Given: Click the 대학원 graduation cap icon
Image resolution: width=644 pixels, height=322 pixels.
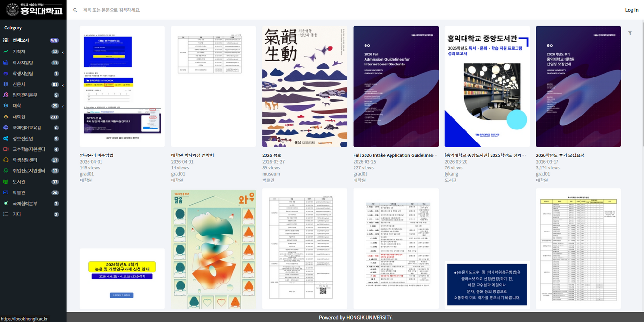Looking at the screenshot, I should [x=6, y=117].
